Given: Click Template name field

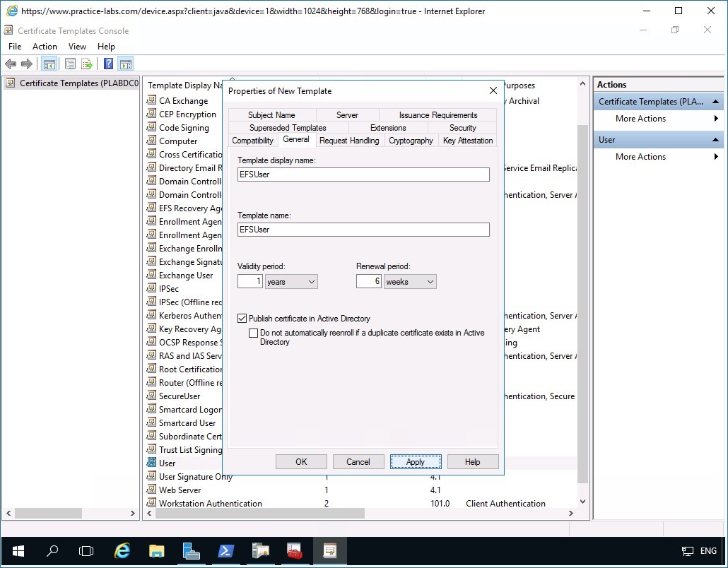Looking at the screenshot, I should pos(363,230).
